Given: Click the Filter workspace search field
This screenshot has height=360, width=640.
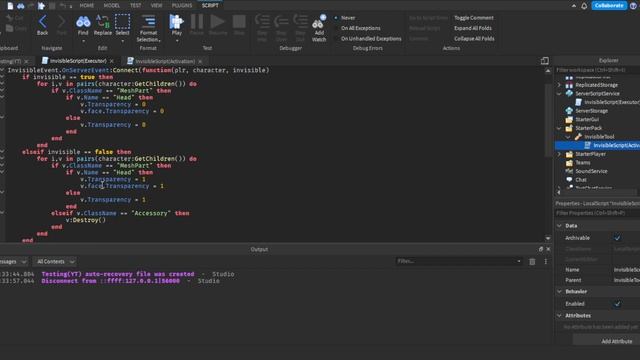Looking at the screenshot, I should tap(597, 70).
